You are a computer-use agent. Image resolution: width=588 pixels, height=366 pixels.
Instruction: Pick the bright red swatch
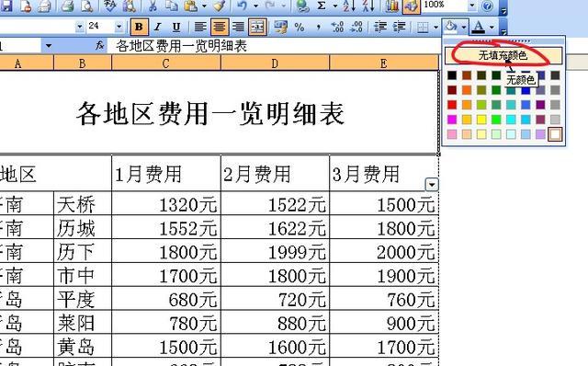click(452, 105)
